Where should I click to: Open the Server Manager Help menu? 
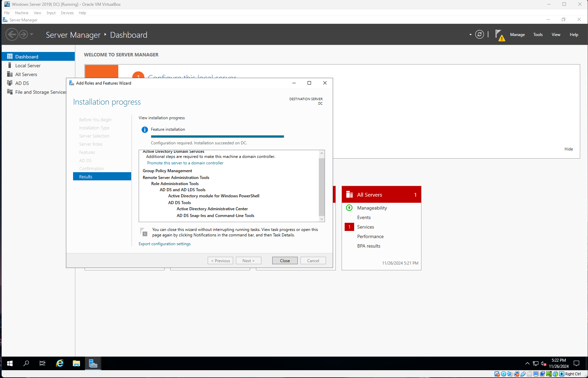pyautogui.click(x=574, y=35)
